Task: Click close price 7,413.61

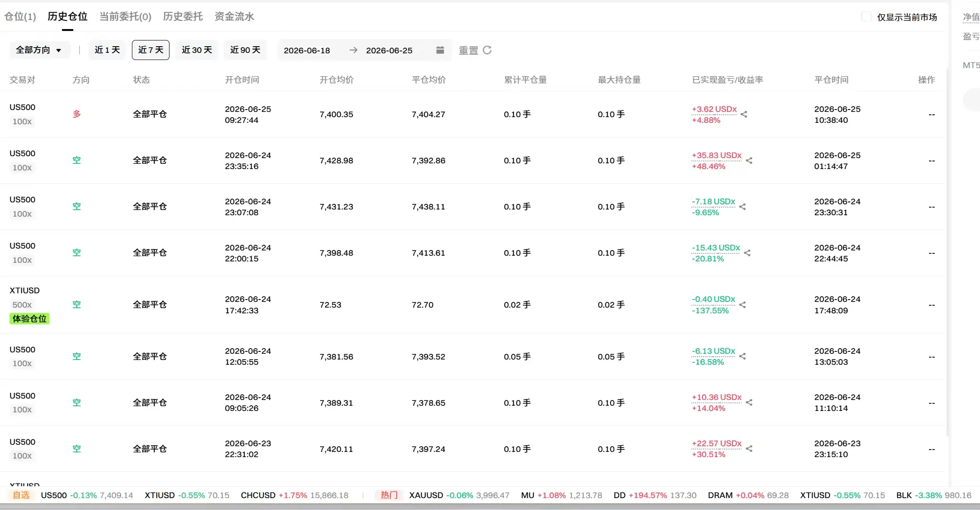Action: [x=429, y=253]
